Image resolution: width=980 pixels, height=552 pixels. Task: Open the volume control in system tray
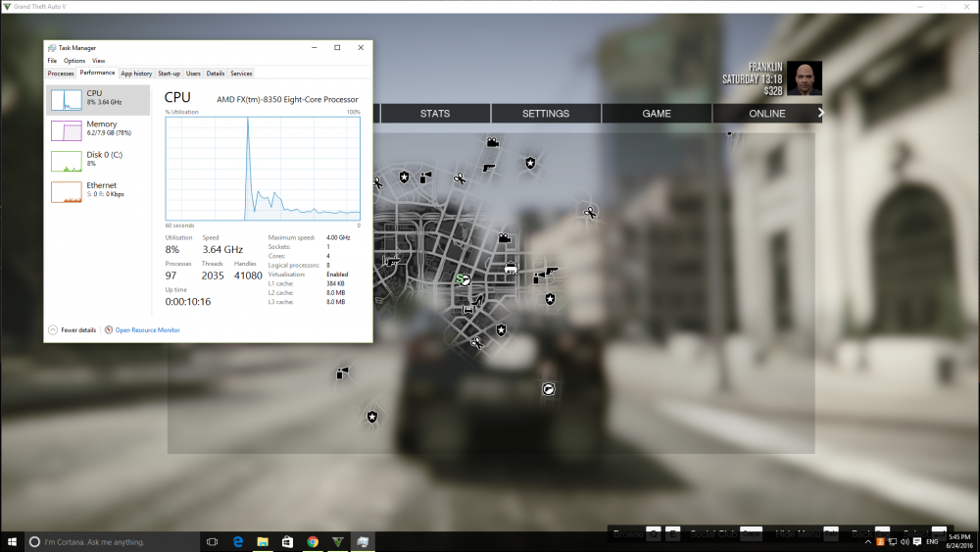tap(905, 542)
